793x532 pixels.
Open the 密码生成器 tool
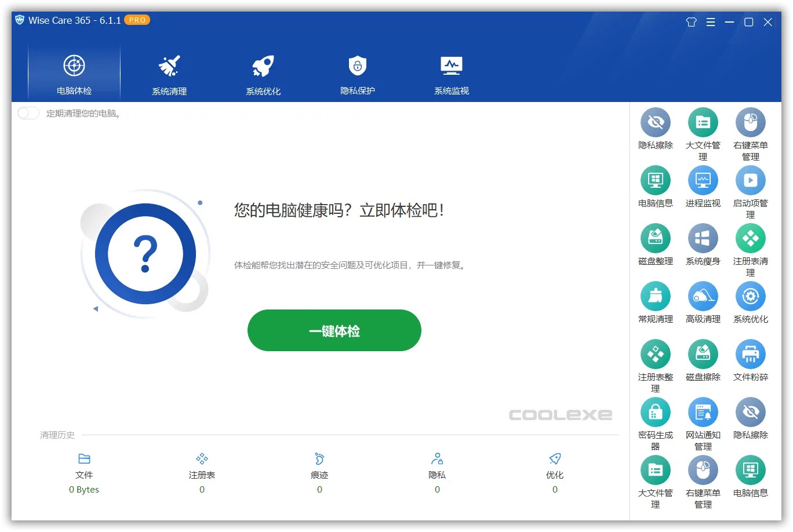655,413
